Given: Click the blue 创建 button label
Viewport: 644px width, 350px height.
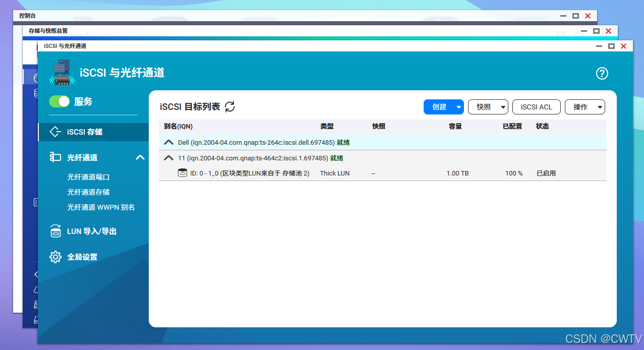Looking at the screenshot, I should [x=439, y=107].
